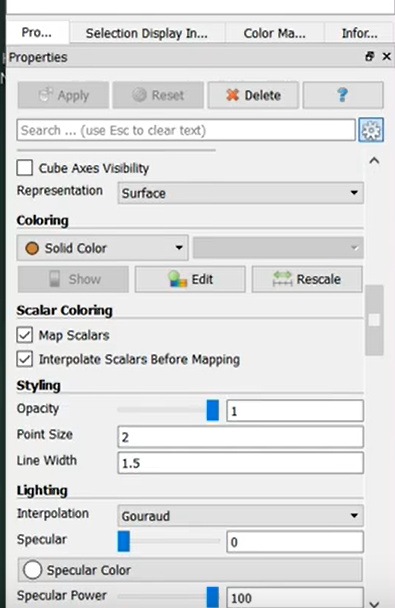Image resolution: width=395 pixels, height=608 pixels.
Task: Toggle advanced properties gear icon
Action: coord(371,130)
